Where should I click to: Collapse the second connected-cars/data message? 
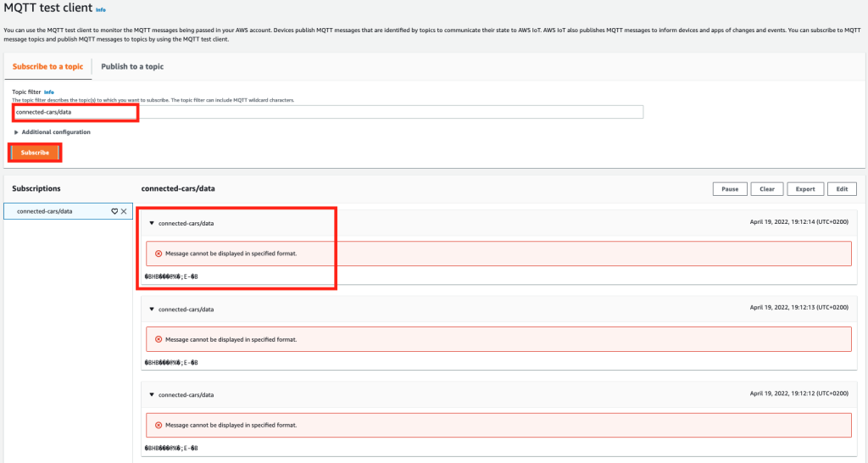(x=152, y=310)
